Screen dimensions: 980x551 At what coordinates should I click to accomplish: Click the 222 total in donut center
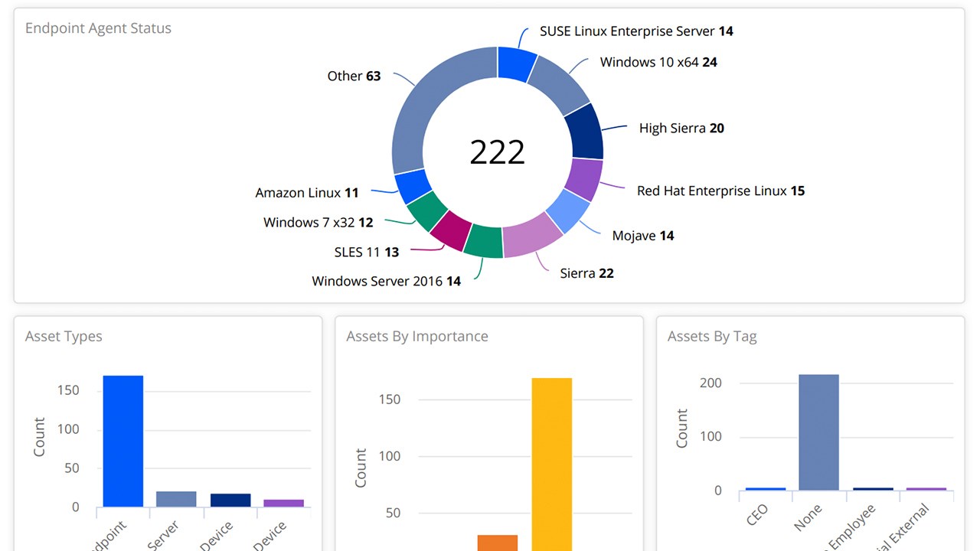click(x=498, y=152)
